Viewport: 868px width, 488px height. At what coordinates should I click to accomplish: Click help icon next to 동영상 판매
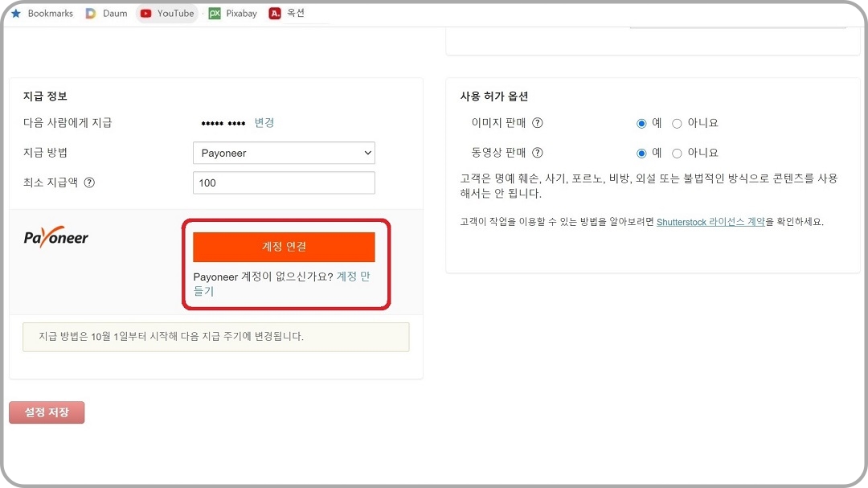(x=537, y=153)
